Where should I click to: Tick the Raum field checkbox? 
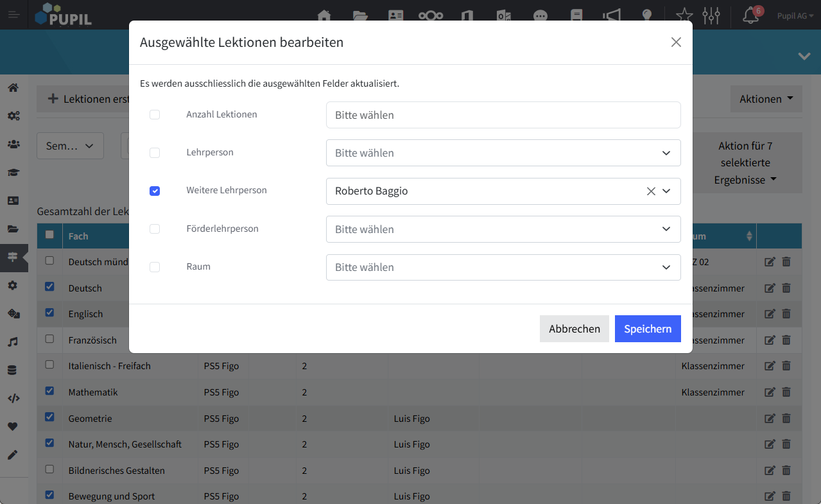pyautogui.click(x=155, y=267)
